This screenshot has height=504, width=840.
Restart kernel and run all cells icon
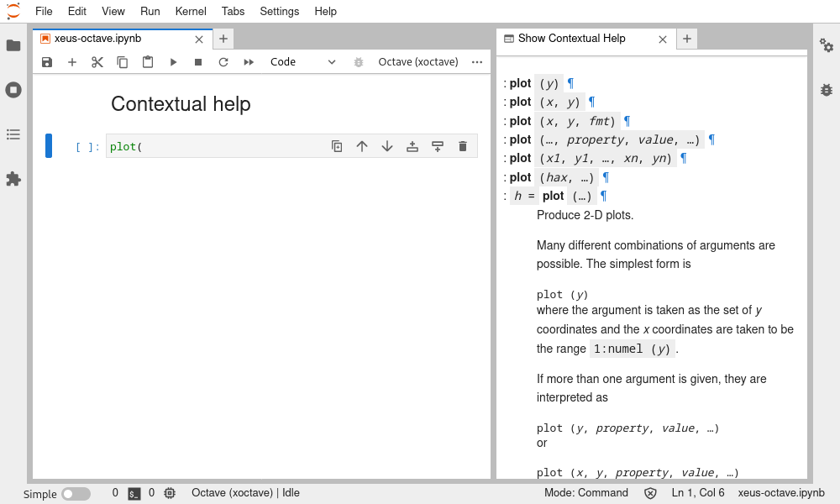249,62
